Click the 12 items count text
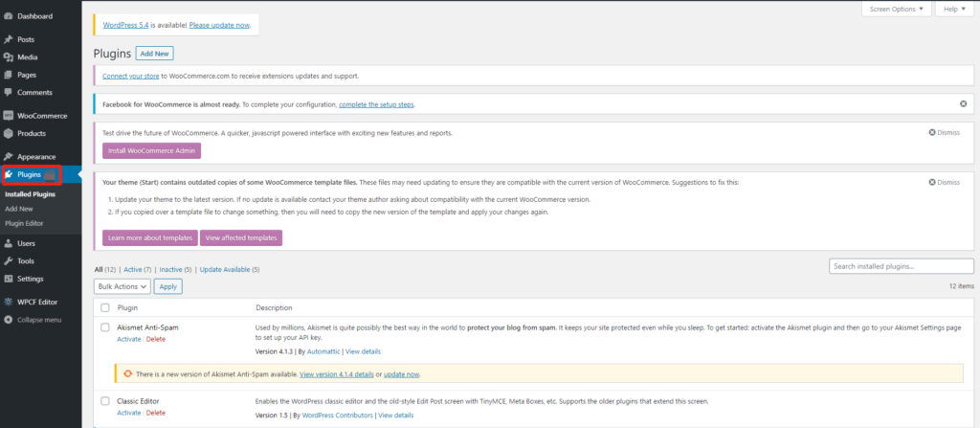 961,284
